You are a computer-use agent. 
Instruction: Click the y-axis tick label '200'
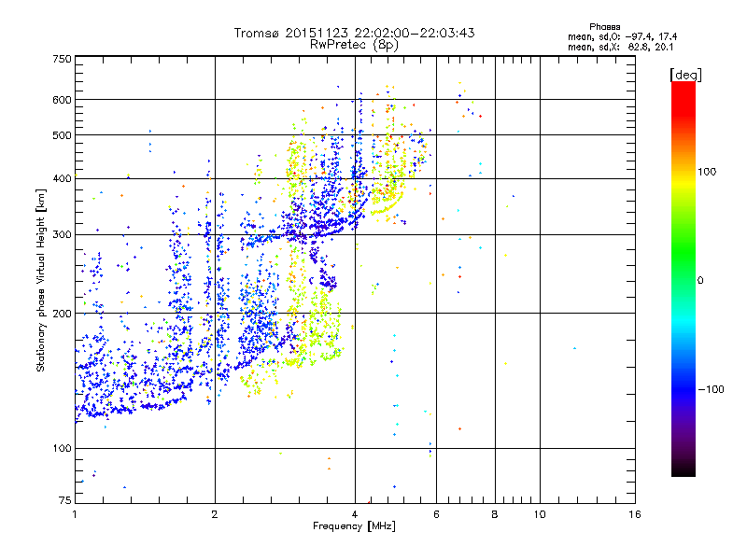(x=62, y=314)
